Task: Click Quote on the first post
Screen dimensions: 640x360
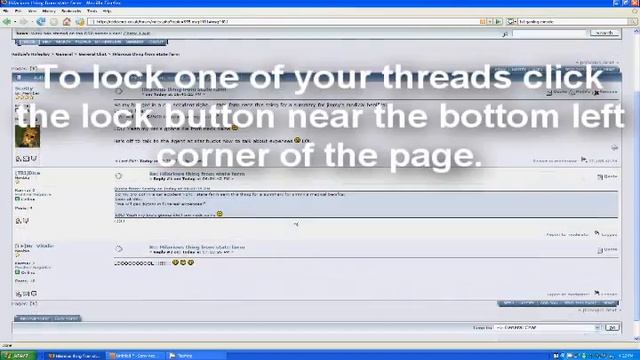Action: coord(558,92)
